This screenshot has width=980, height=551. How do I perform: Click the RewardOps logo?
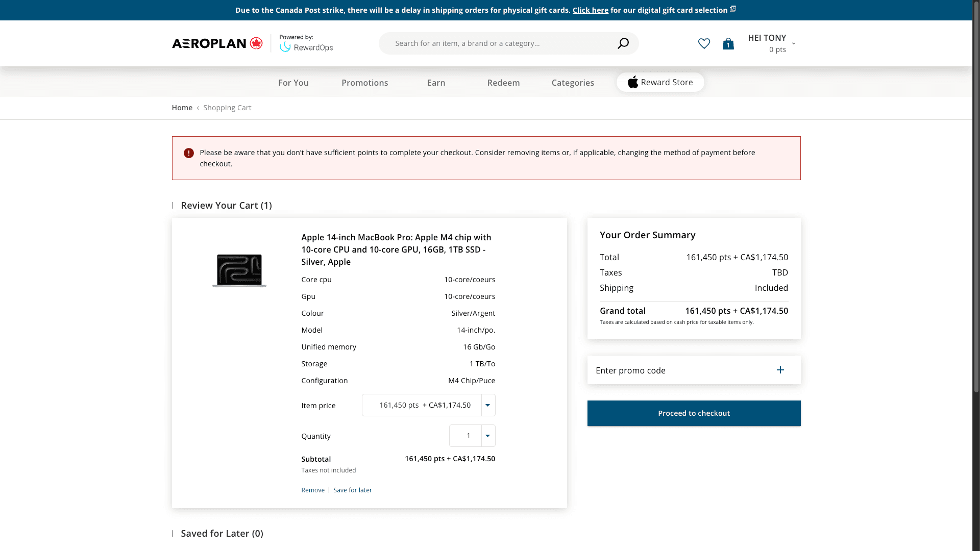tap(306, 47)
